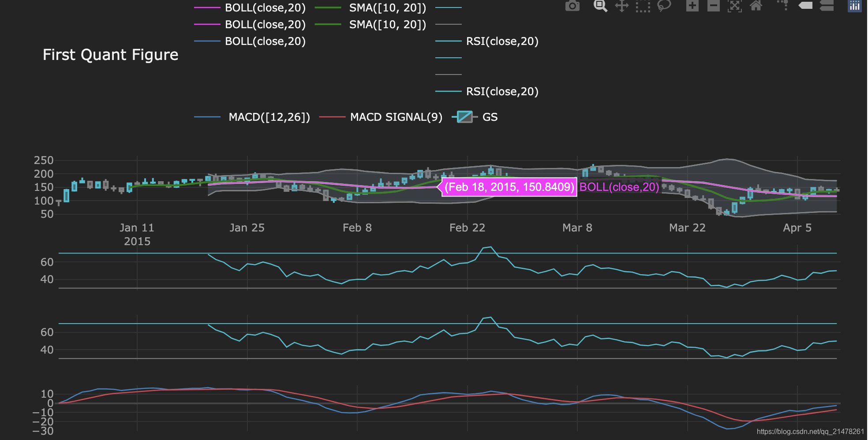Enable show closest data on hover

(x=805, y=6)
